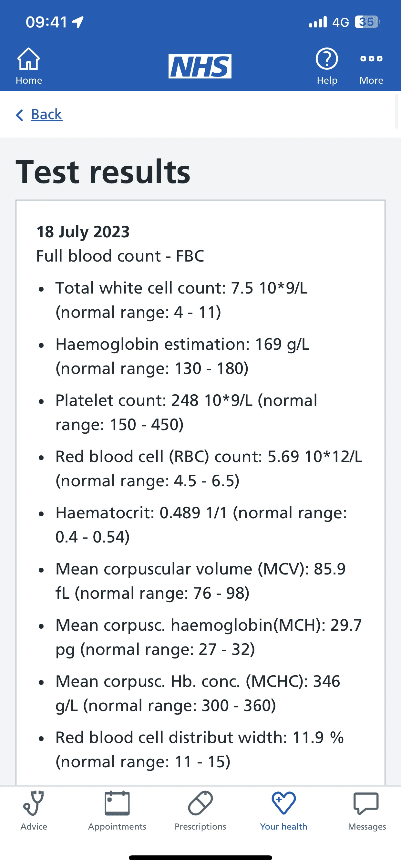
Task: Open Appointments calendar tab
Action: coord(117,803)
